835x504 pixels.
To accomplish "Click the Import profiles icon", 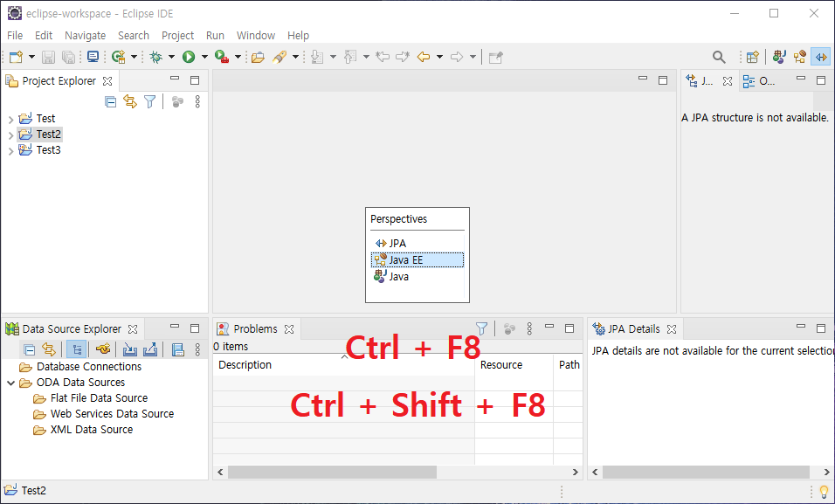I will point(130,349).
